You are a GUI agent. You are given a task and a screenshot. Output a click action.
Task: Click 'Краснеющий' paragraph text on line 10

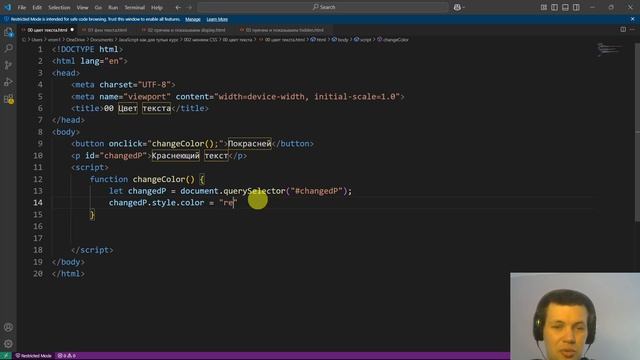(176, 156)
